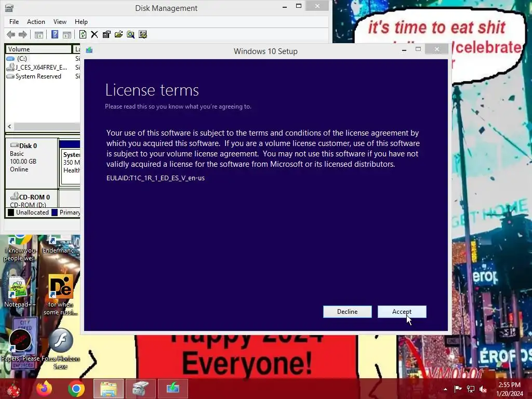
Task: Select the (C:) volume row
Action: pos(43,58)
